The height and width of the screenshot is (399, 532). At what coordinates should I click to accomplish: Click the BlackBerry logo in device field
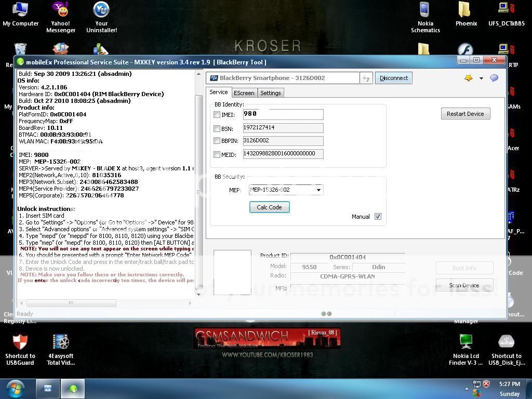pyautogui.click(x=214, y=78)
